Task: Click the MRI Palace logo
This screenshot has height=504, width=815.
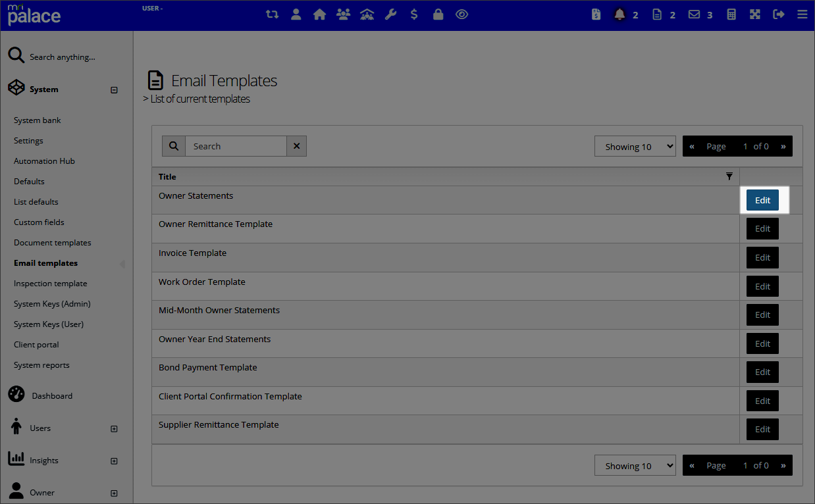Action: pyautogui.click(x=34, y=14)
